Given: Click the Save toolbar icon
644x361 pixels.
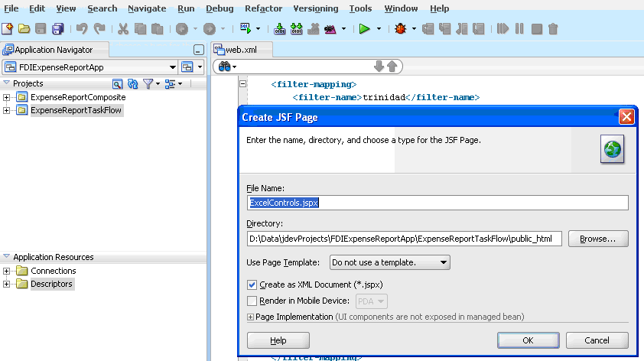Looking at the screenshot, I should coord(41,29).
